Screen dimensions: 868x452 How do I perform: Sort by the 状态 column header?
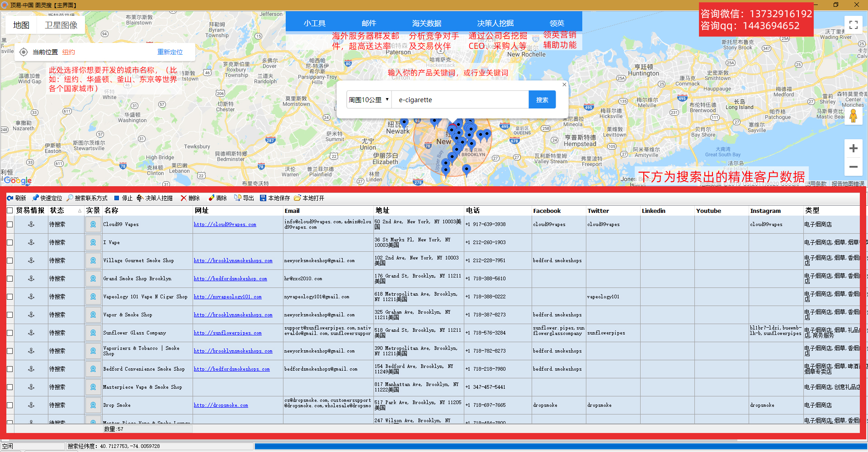pyautogui.click(x=66, y=211)
